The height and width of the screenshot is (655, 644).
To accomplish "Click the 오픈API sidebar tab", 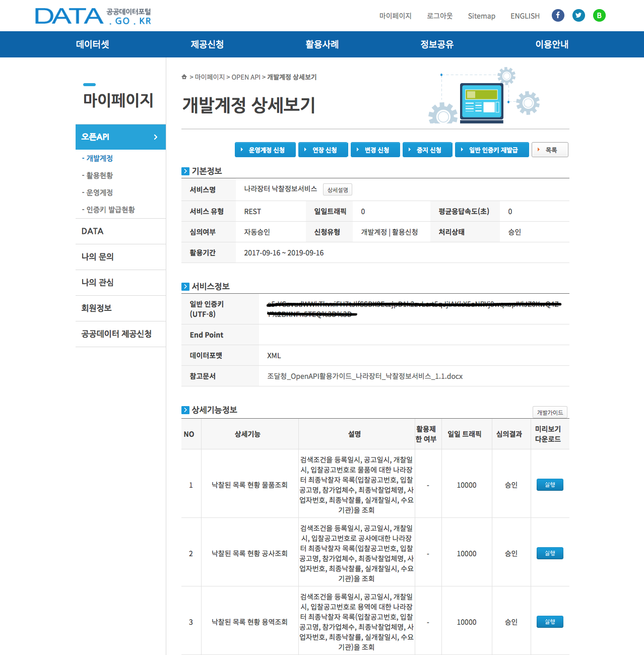I will 120,137.
